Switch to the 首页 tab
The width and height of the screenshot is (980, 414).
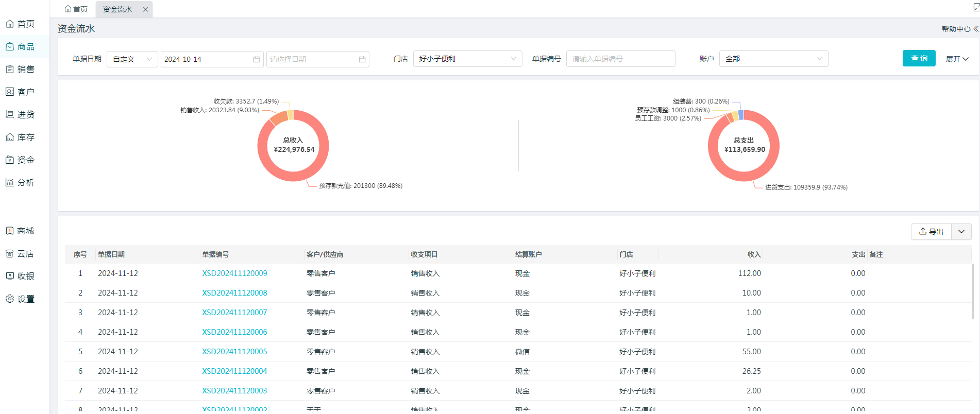point(76,9)
